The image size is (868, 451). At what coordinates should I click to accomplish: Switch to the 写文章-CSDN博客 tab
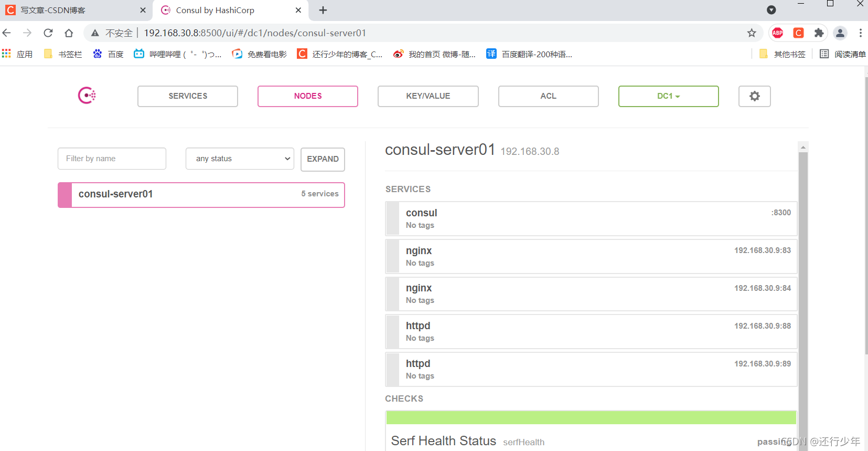[x=76, y=10]
